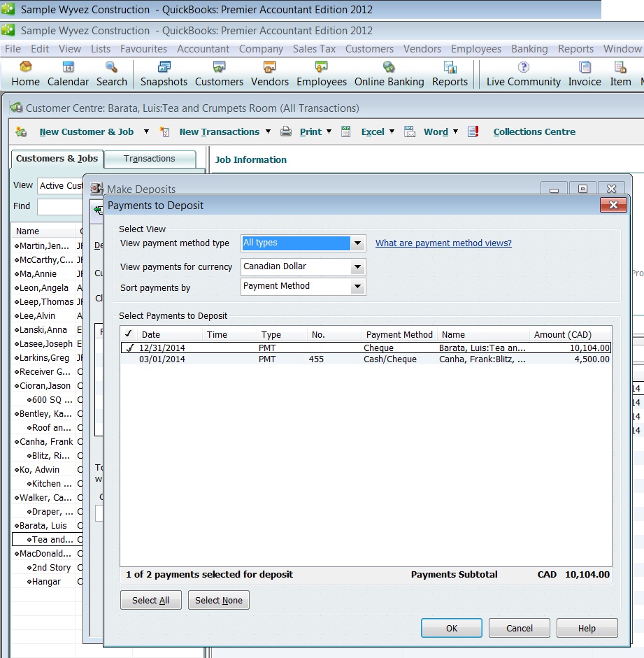
Task: Click the Select All button
Action: pos(150,599)
